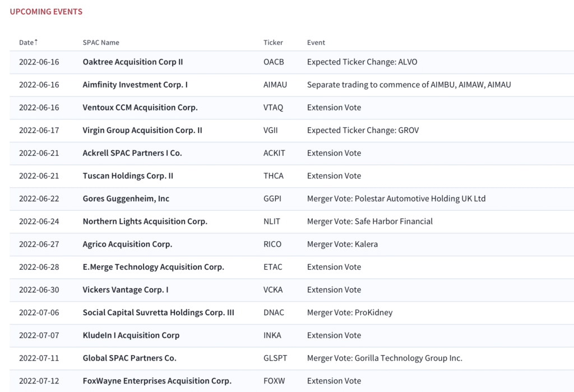Select ticker DNAC
The width and height of the screenshot is (574, 392).
point(274,312)
